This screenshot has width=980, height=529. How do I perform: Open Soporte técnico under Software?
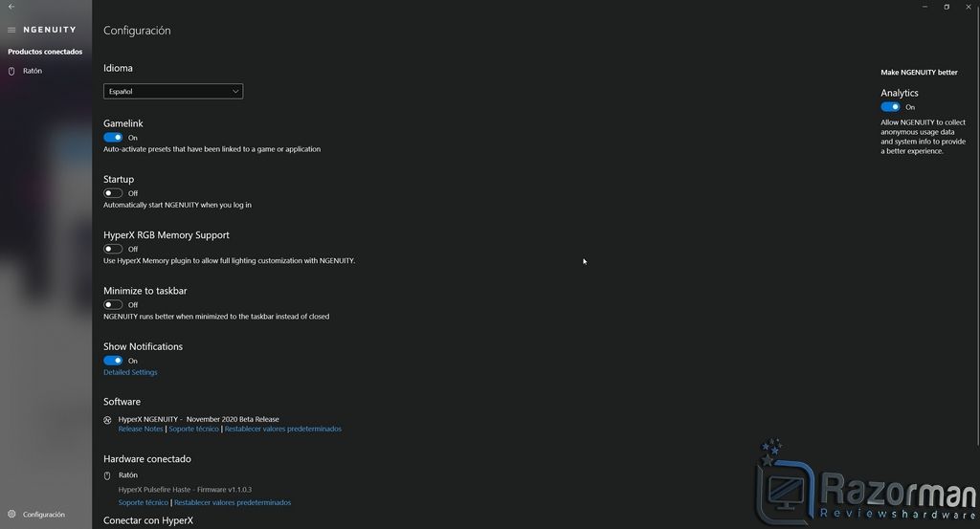[193, 430]
